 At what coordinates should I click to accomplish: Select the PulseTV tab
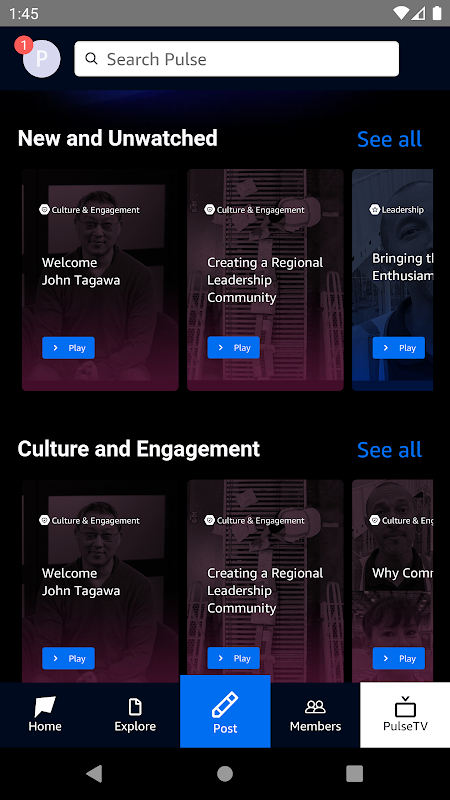point(405,715)
